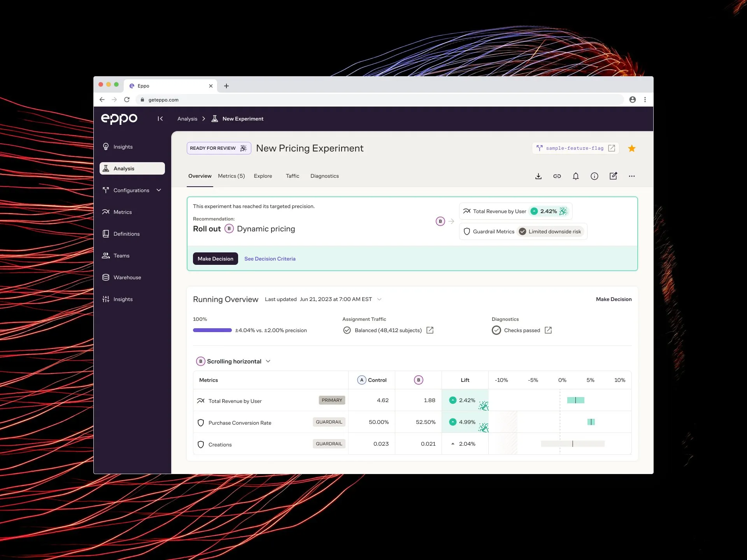
Task: Open Diagnostics checks external link icon
Action: click(x=548, y=330)
